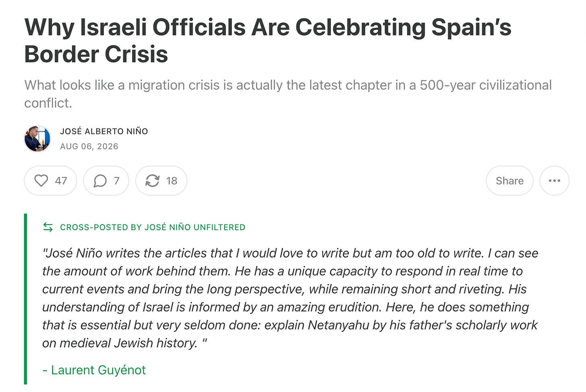
Task: Click the subtitle about a 500-year civilizational conflict
Action: (288, 94)
